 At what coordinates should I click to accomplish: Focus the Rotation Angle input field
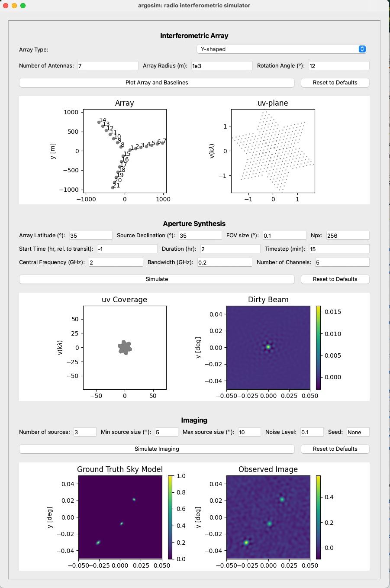339,66
